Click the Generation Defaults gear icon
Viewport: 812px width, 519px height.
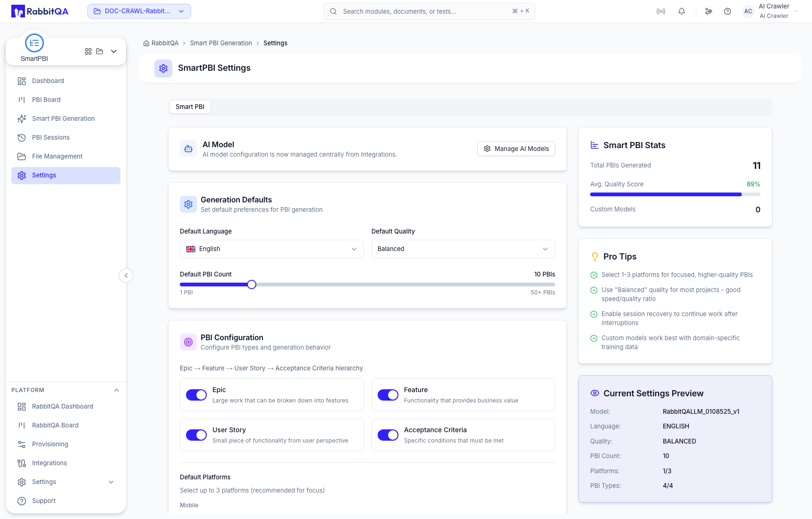[188, 204]
